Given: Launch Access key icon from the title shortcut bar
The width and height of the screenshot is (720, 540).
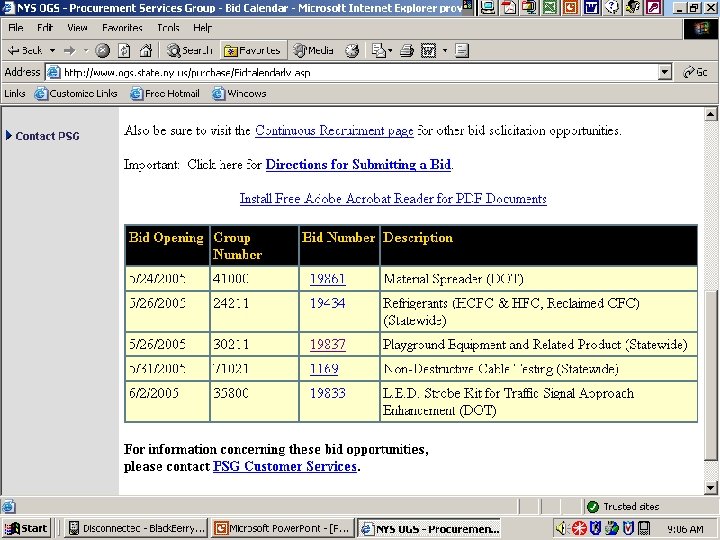Looking at the screenshot, I should click(653, 7).
